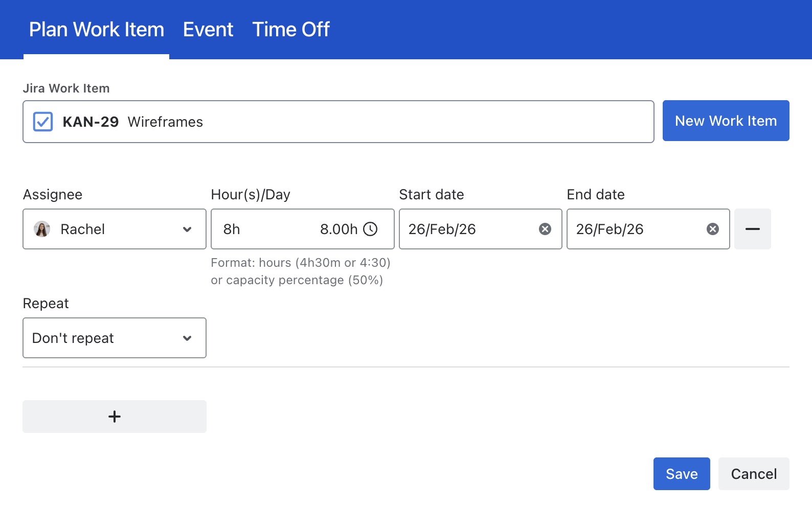Open the Assignee dropdown chevron
This screenshot has height=507, width=812.
click(x=187, y=229)
